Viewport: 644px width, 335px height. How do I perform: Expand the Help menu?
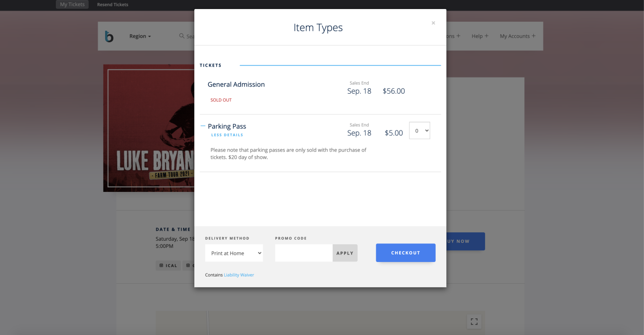tap(479, 36)
